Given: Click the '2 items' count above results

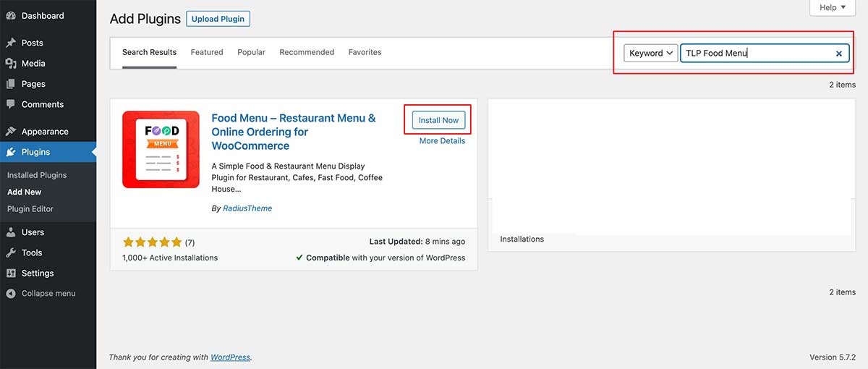Looking at the screenshot, I should tap(842, 85).
